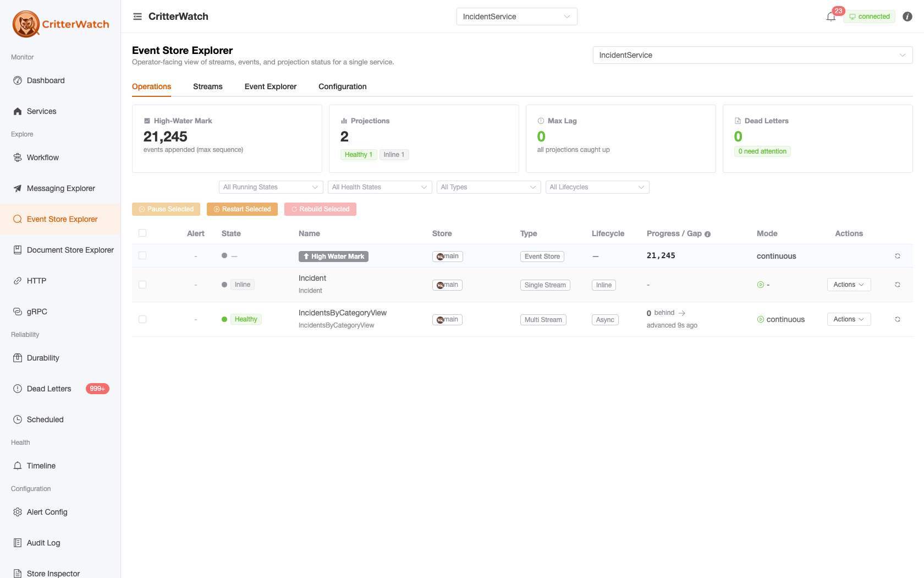This screenshot has height=578, width=924.
Task: Open the All Running States filter
Action: coord(271,187)
